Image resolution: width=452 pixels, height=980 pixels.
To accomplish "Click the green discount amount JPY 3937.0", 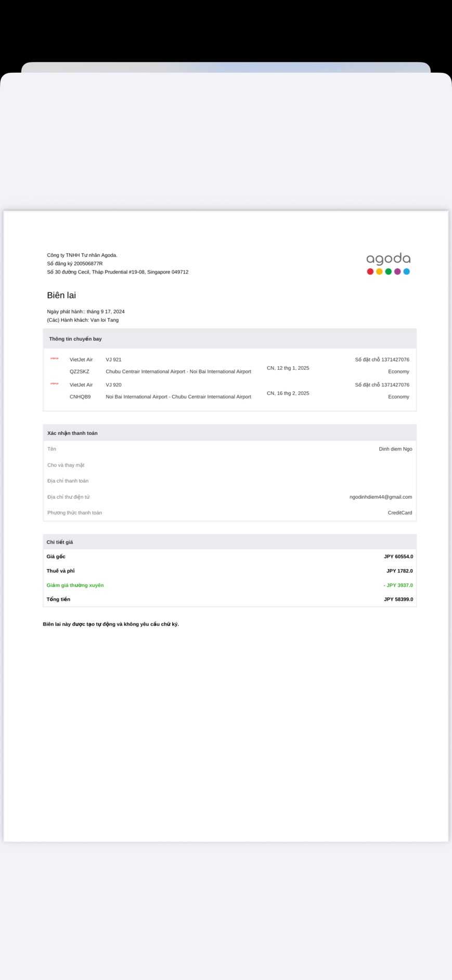I will pyautogui.click(x=398, y=585).
